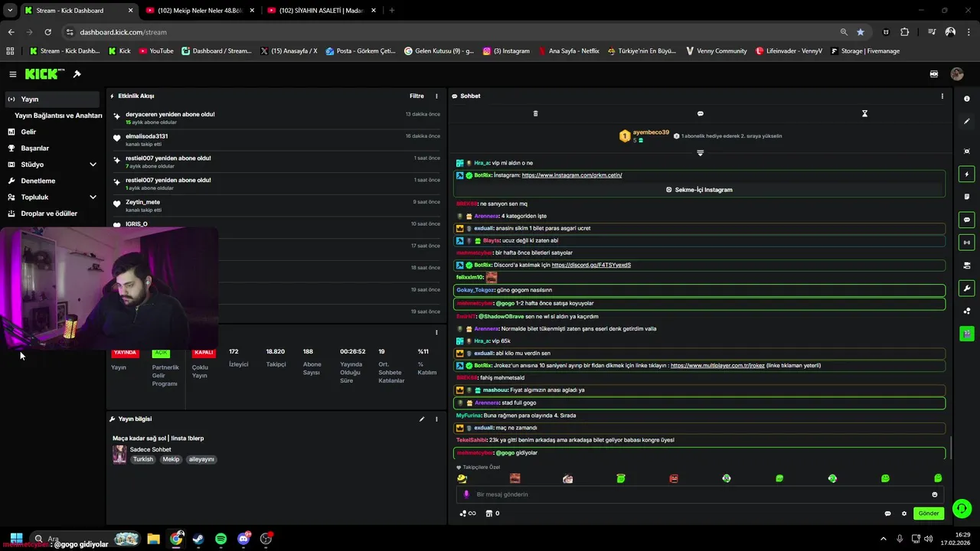980x551 pixels.
Task: Select the yellow duck emote
Action: [462, 478]
